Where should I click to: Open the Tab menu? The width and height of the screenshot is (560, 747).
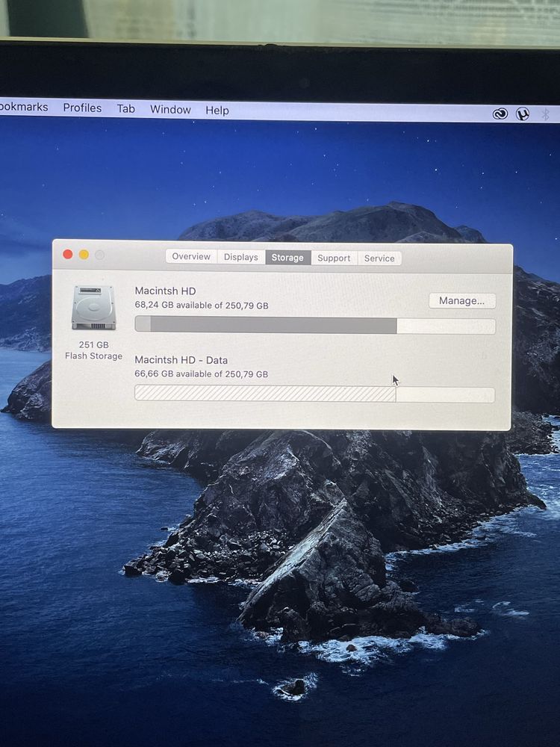tap(126, 108)
